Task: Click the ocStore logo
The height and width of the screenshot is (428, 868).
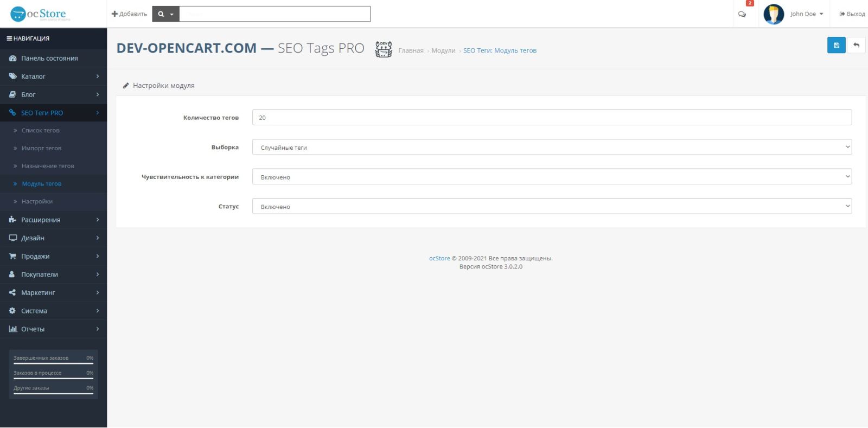Action: tap(40, 14)
